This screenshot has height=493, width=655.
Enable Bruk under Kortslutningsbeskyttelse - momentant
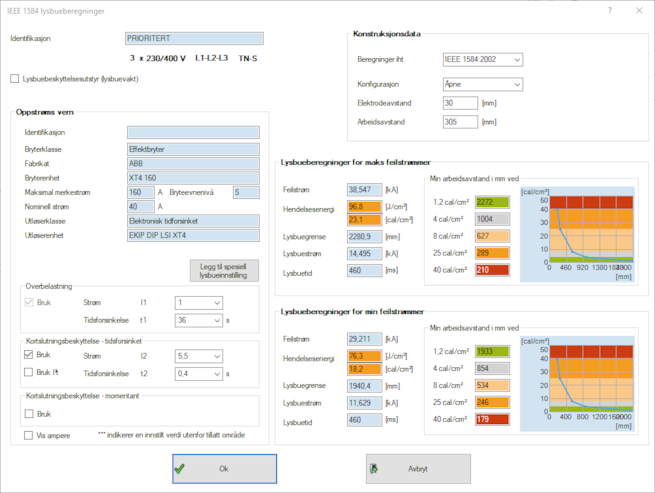pos(29,413)
